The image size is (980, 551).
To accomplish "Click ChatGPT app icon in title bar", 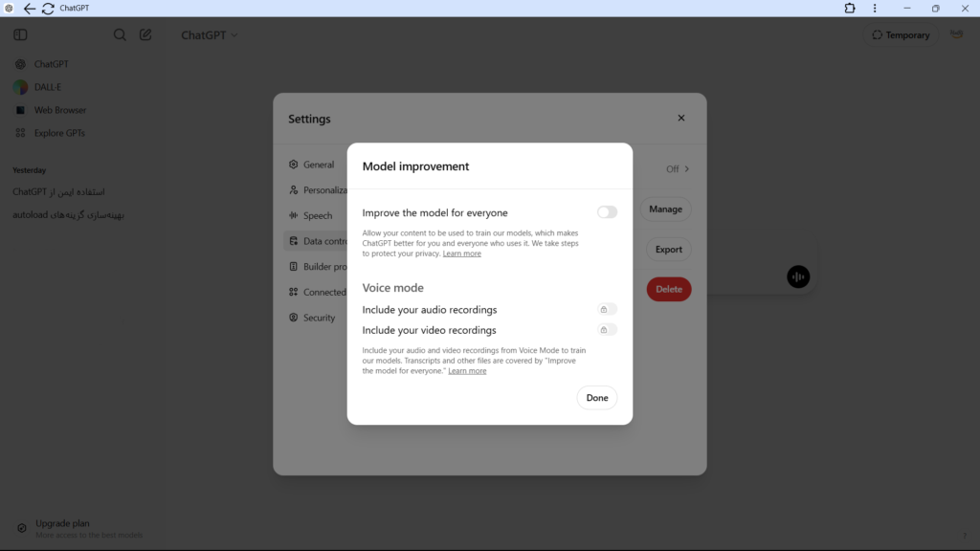I will tap(9, 8).
